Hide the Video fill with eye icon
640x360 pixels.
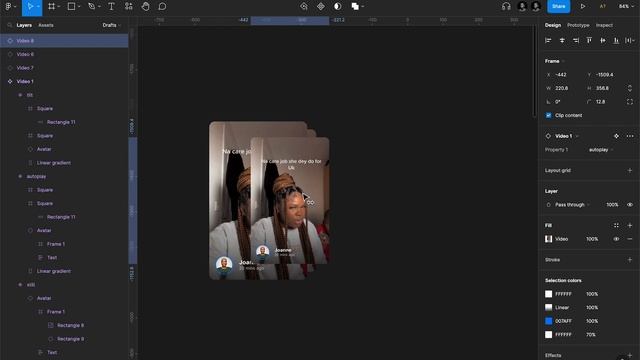[x=616, y=239]
